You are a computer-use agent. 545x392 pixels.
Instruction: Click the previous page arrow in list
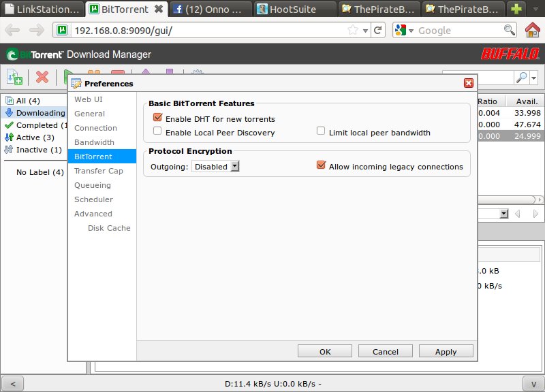tap(517, 214)
